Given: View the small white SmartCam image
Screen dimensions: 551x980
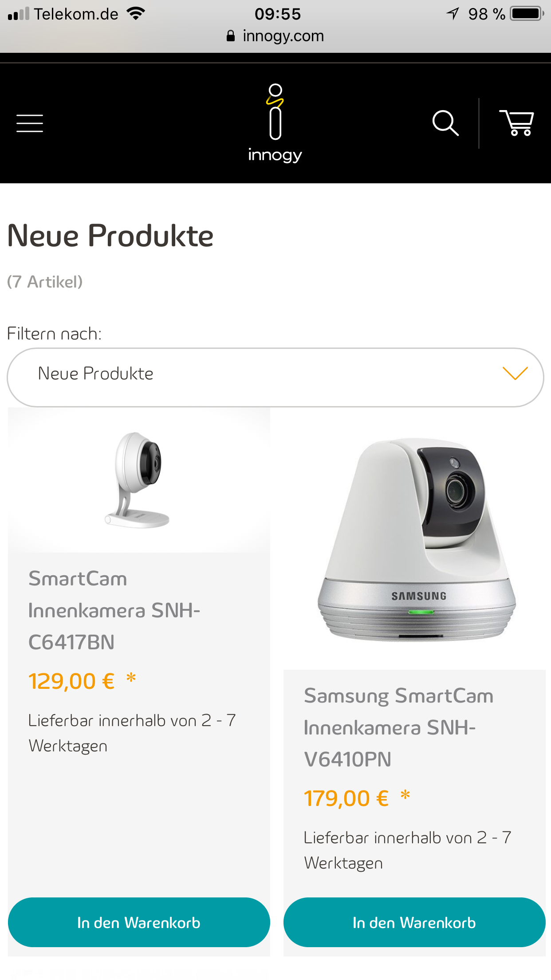Looking at the screenshot, I should (138, 480).
